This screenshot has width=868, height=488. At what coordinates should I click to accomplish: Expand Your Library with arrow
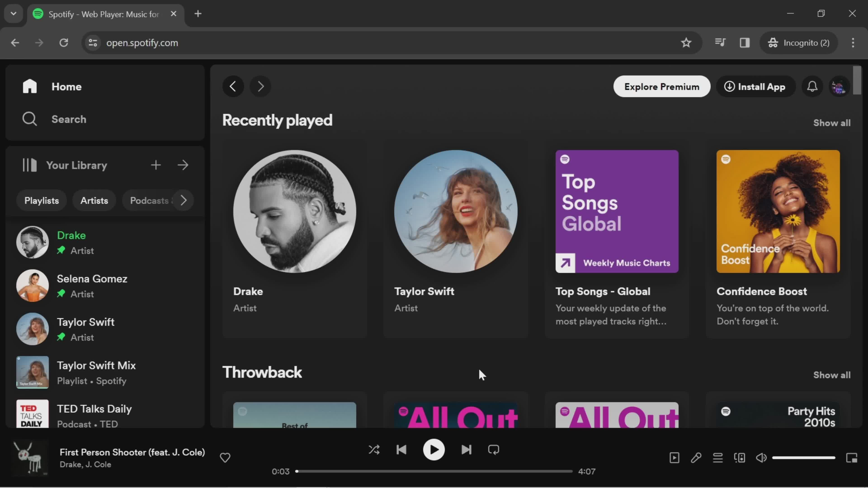[x=183, y=165]
